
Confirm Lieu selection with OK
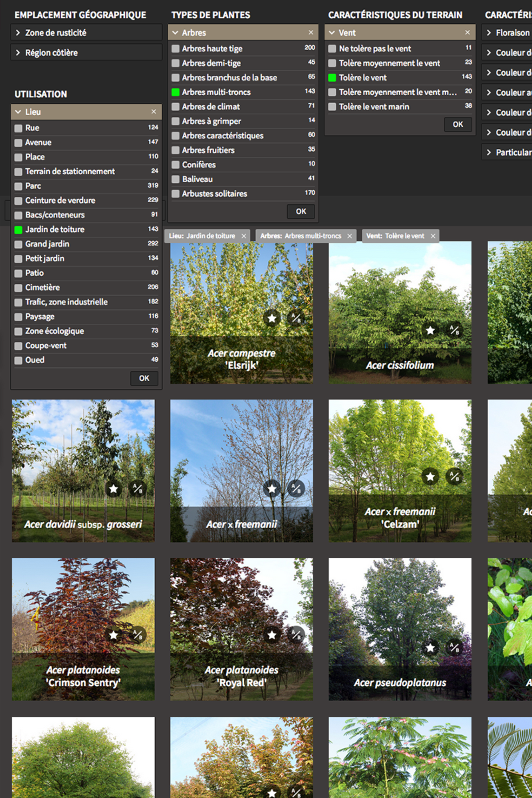coord(144,378)
